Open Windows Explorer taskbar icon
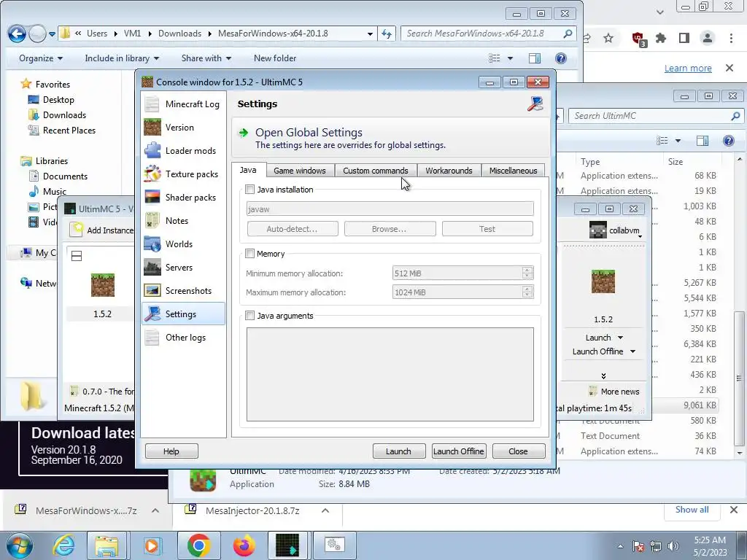The image size is (747, 560). coord(107,545)
